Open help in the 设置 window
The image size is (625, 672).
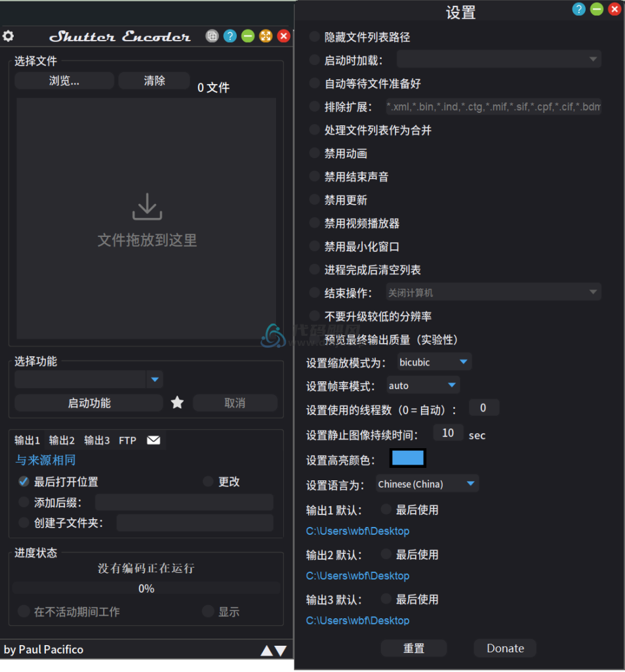tap(578, 9)
